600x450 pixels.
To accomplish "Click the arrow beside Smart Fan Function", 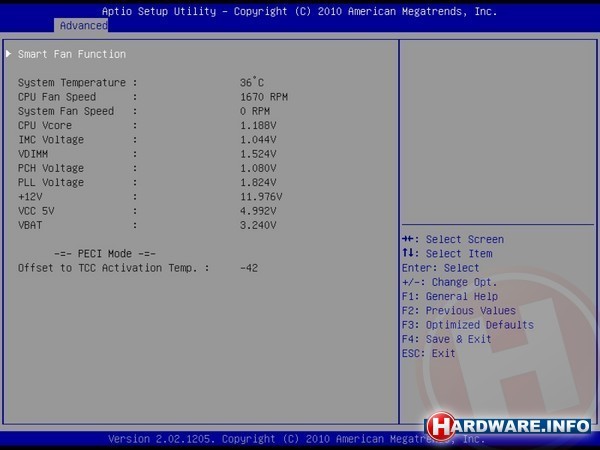I will (x=10, y=54).
